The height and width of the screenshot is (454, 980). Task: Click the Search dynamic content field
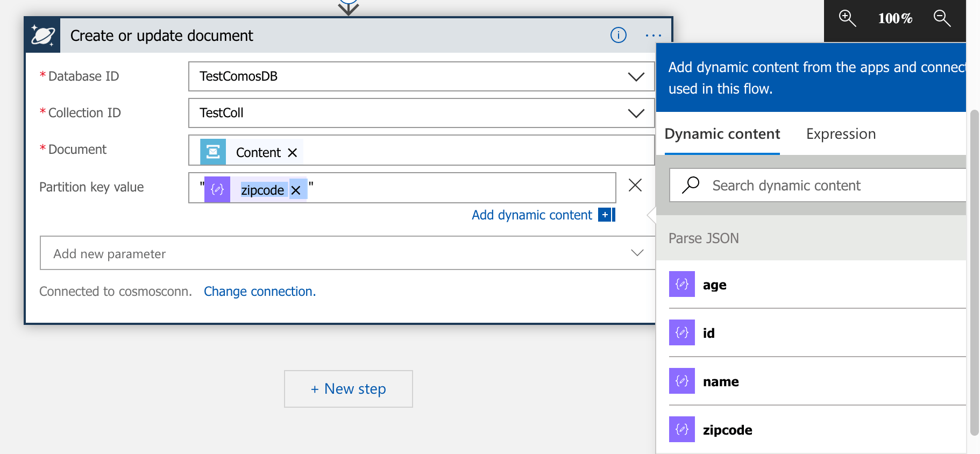[x=818, y=186]
